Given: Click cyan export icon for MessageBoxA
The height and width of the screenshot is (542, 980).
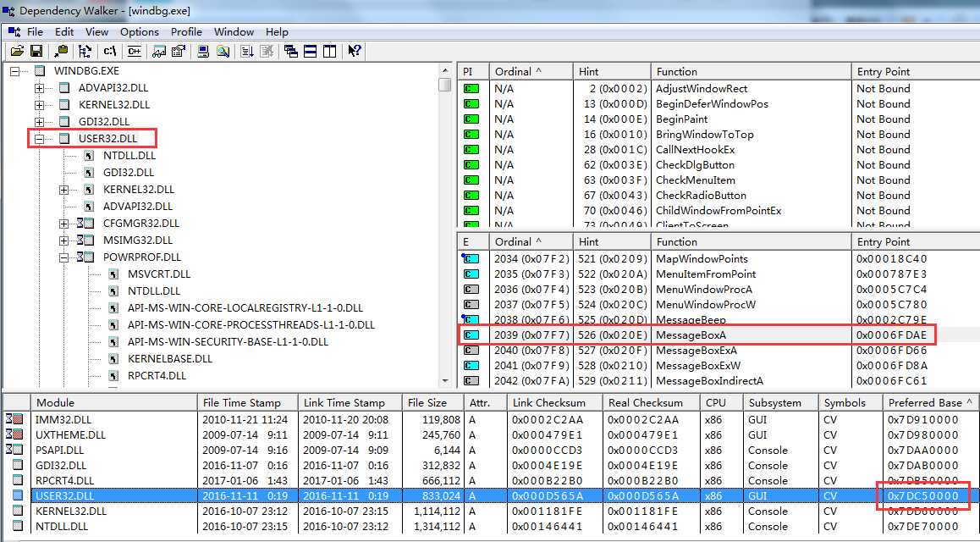Looking at the screenshot, I should (471, 335).
